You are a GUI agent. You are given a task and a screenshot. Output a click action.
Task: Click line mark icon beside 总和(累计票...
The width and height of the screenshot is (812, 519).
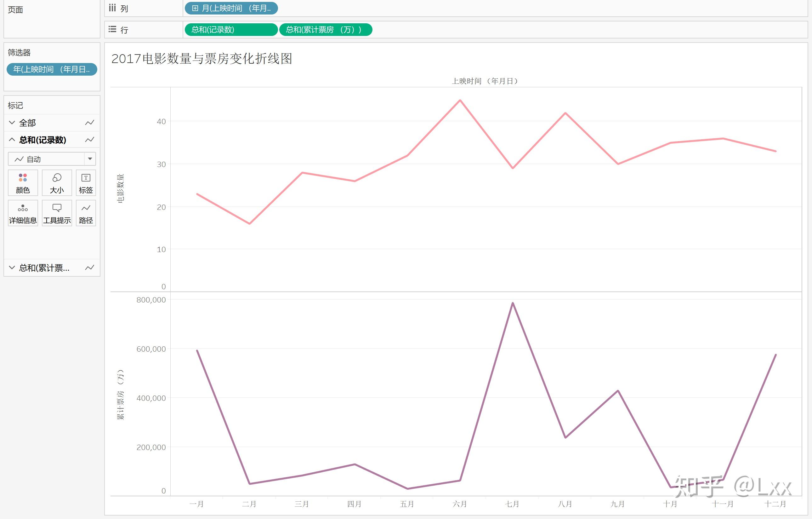(89, 268)
